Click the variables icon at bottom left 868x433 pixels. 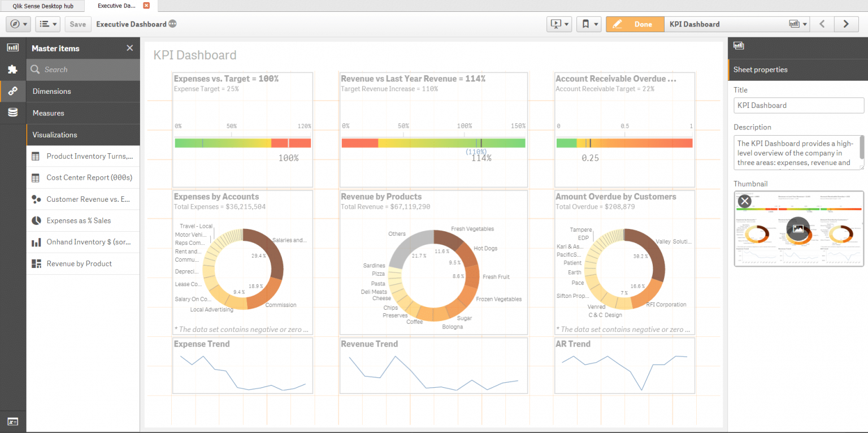point(12,422)
